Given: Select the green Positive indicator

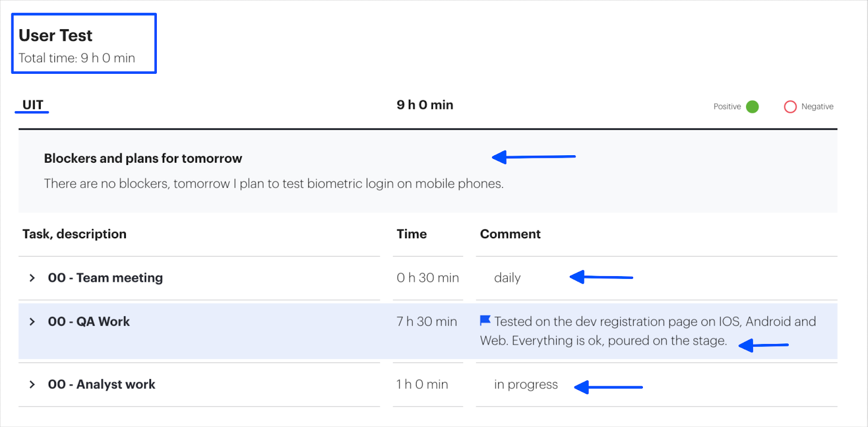Looking at the screenshot, I should coord(752,107).
